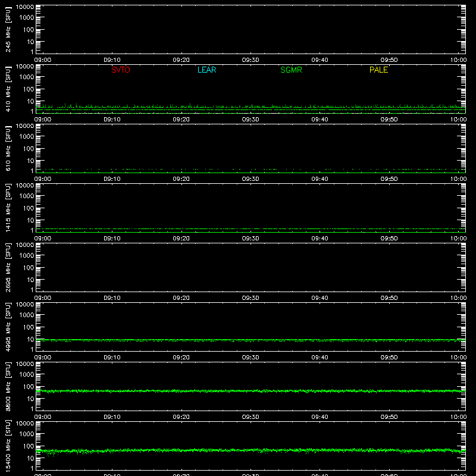The image size is (476, 476).
Task: Click the 100 y-axis value on 4995 MHz panel
Action: (29, 327)
